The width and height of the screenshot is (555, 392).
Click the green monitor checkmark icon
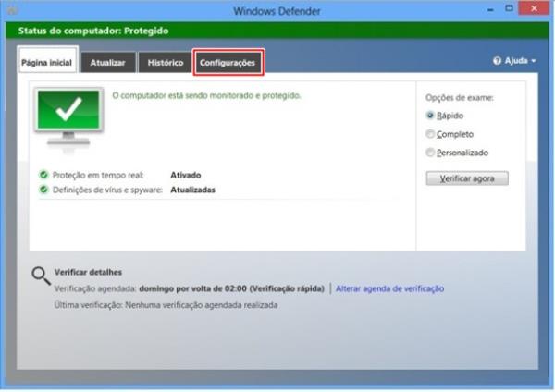click(68, 119)
